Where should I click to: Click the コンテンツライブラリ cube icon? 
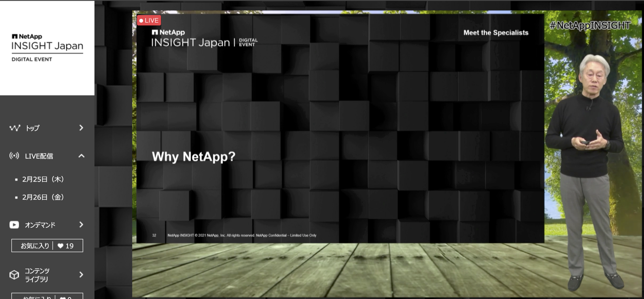click(x=14, y=275)
